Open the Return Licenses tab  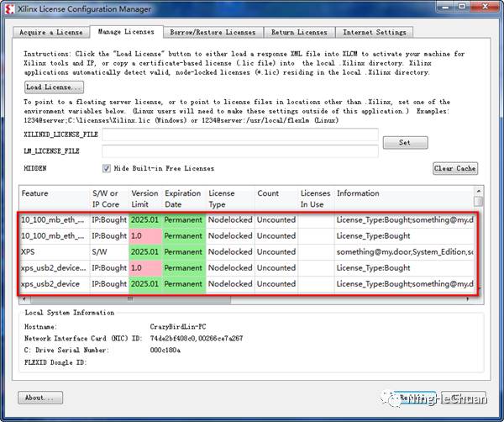coord(299,32)
